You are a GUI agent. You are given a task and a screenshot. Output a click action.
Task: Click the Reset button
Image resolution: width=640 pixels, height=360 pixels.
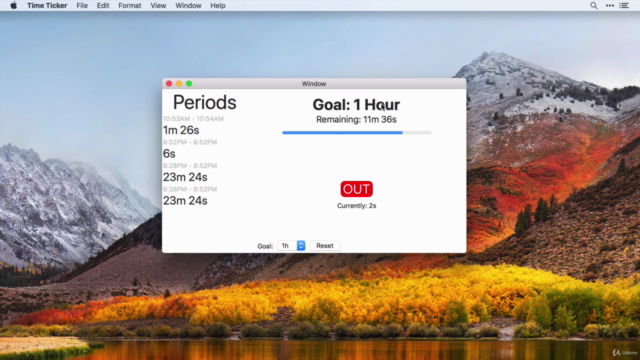click(325, 246)
